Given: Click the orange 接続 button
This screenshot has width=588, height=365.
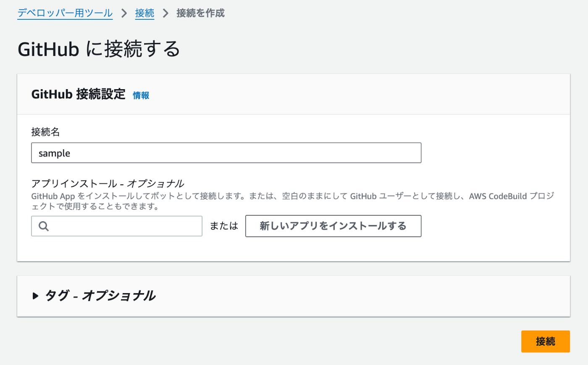Looking at the screenshot, I should pos(545,341).
